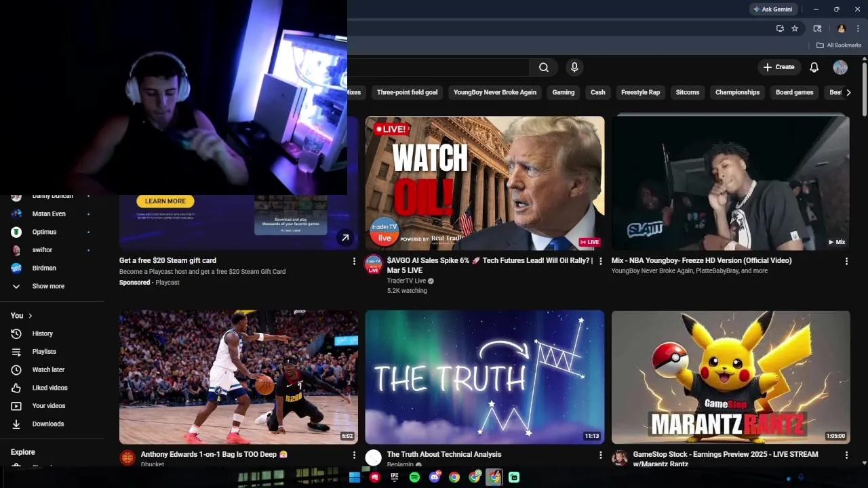The image size is (868, 488).
Task: Open Epic Games launcher from taskbar
Action: [x=395, y=477]
